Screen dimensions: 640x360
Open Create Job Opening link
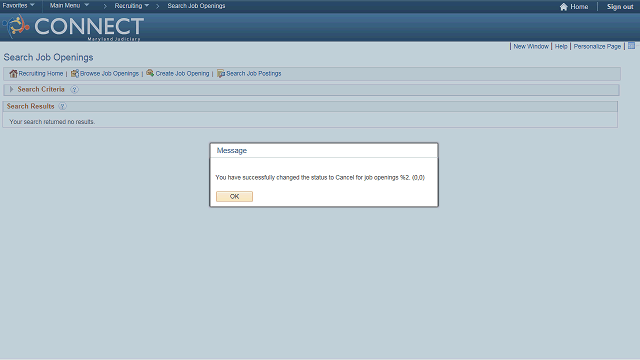coord(182,73)
